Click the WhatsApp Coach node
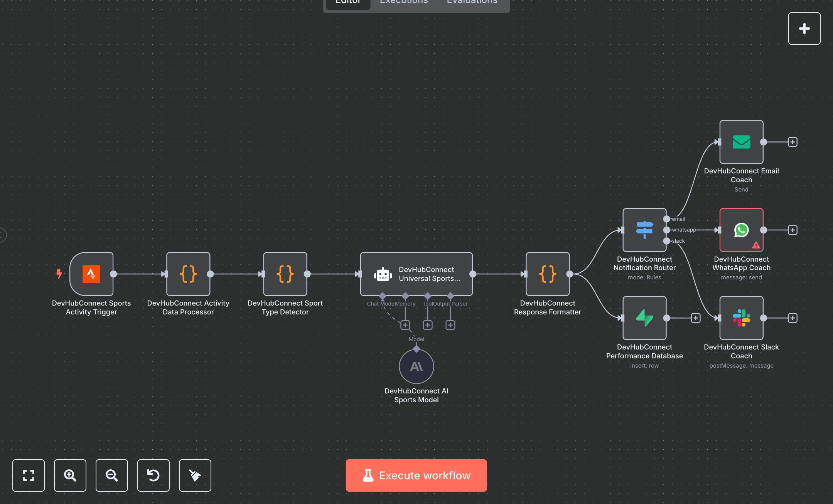Viewport: 833px width, 504px height. pyautogui.click(x=741, y=230)
